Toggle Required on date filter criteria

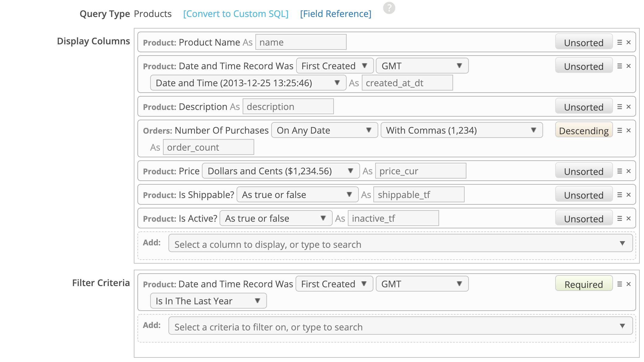click(x=583, y=284)
